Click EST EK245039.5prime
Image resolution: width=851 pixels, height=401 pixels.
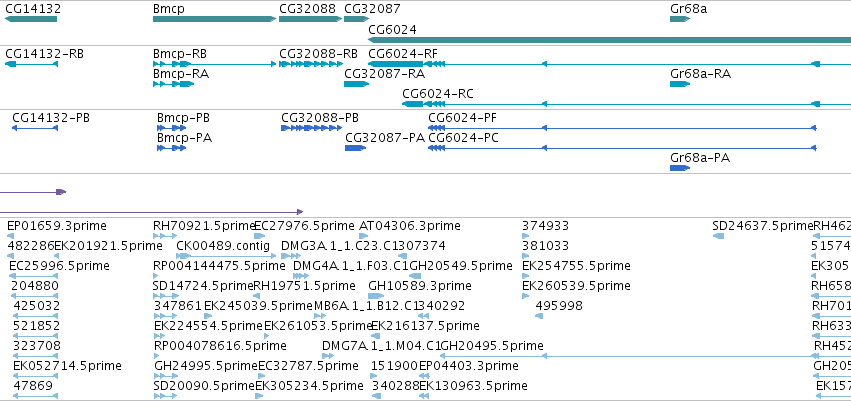point(208,316)
